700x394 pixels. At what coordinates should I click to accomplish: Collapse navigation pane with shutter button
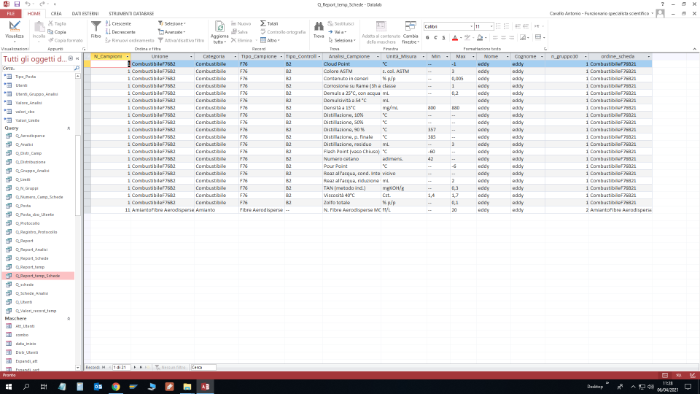click(77, 58)
